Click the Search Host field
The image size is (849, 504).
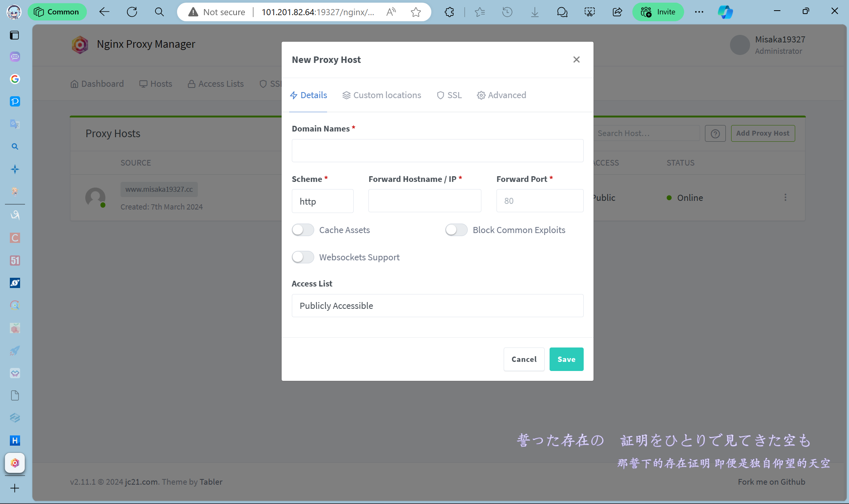646,133
